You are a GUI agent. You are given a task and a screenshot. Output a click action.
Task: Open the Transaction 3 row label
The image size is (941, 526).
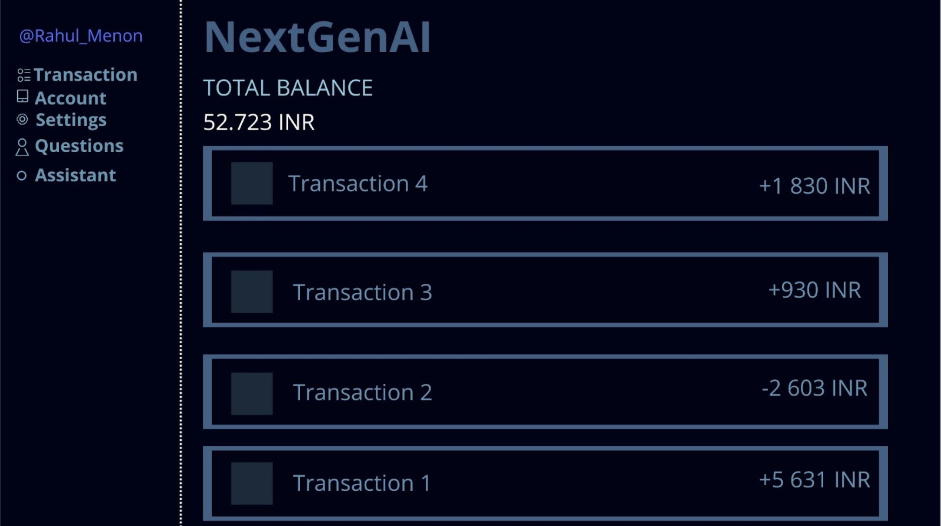362,292
